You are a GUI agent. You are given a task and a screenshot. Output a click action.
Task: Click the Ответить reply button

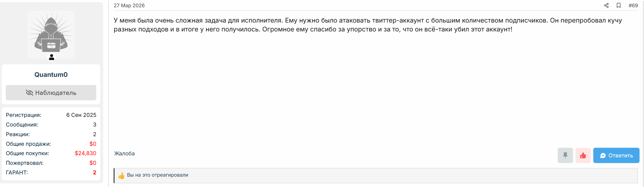click(616, 155)
